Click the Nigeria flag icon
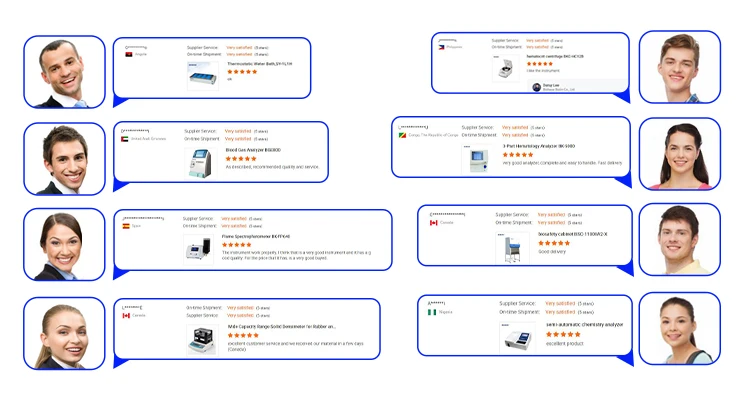Image resolution: width=750 pixels, height=400 pixels. [x=433, y=312]
